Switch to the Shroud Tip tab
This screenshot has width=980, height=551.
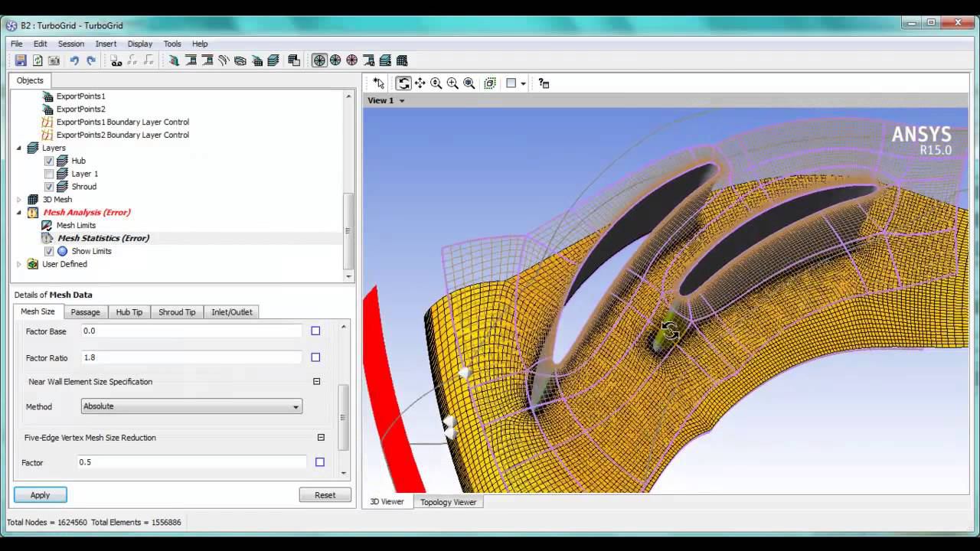(177, 312)
